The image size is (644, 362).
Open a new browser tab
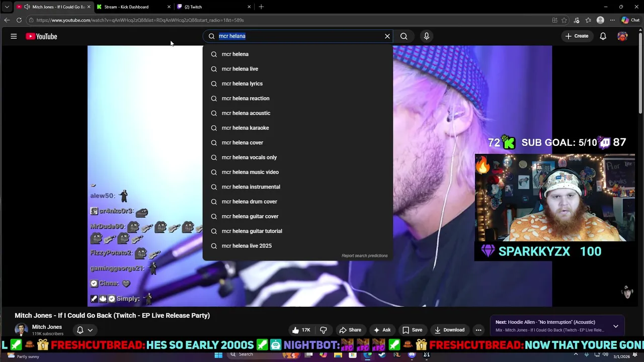(x=261, y=7)
